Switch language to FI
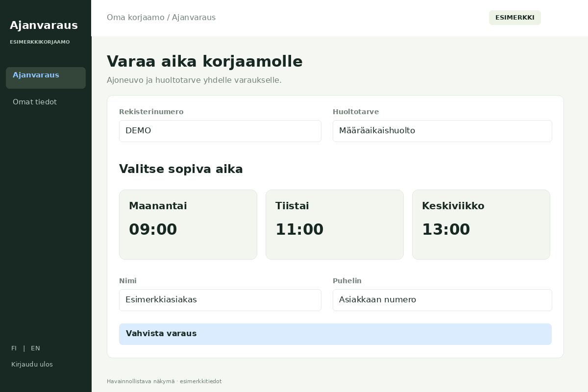This screenshot has height=392, width=588. pyautogui.click(x=14, y=348)
